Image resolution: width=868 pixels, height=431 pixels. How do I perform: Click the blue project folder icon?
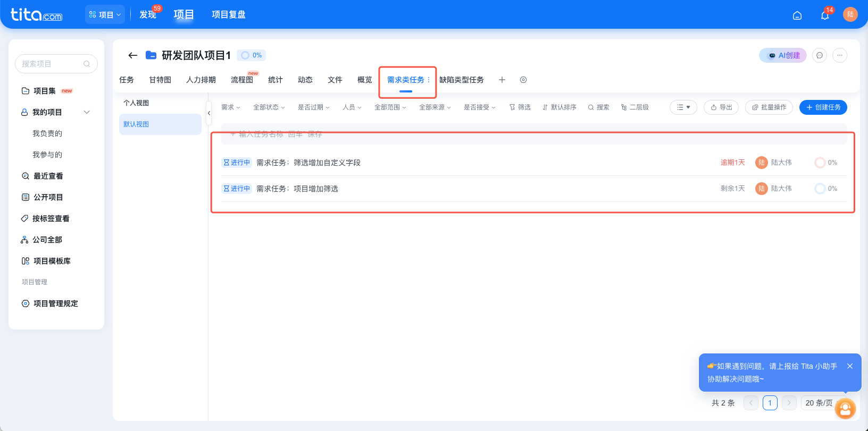(x=151, y=55)
